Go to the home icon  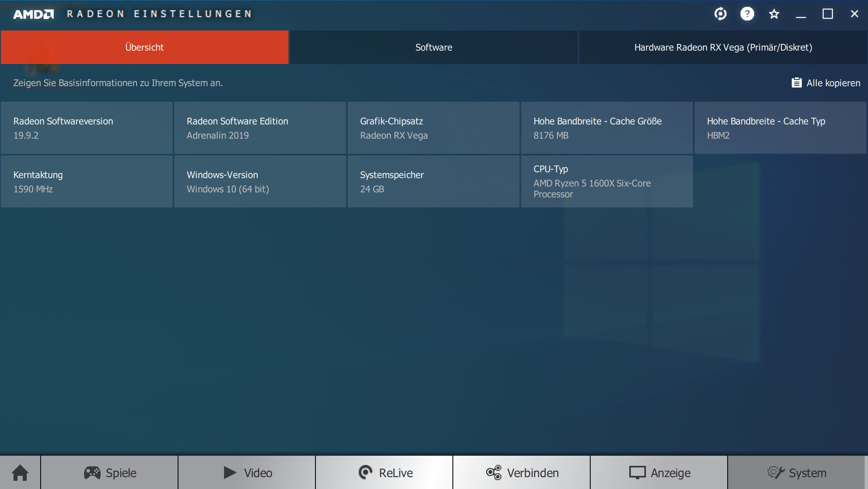(x=20, y=473)
